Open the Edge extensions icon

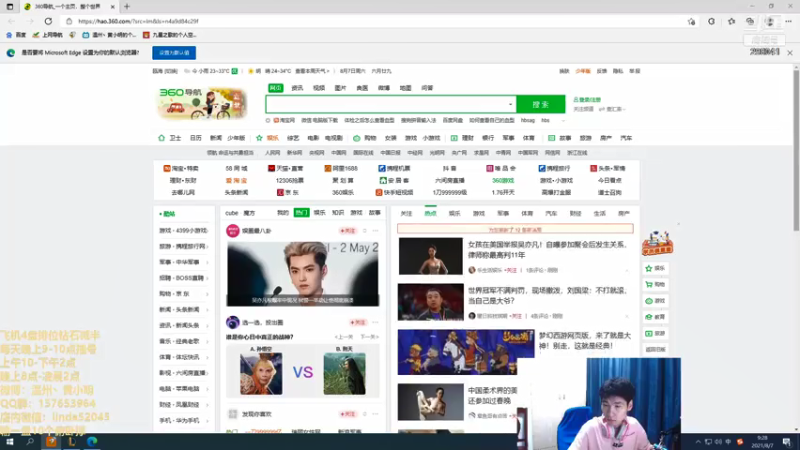pyautogui.click(x=711, y=21)
